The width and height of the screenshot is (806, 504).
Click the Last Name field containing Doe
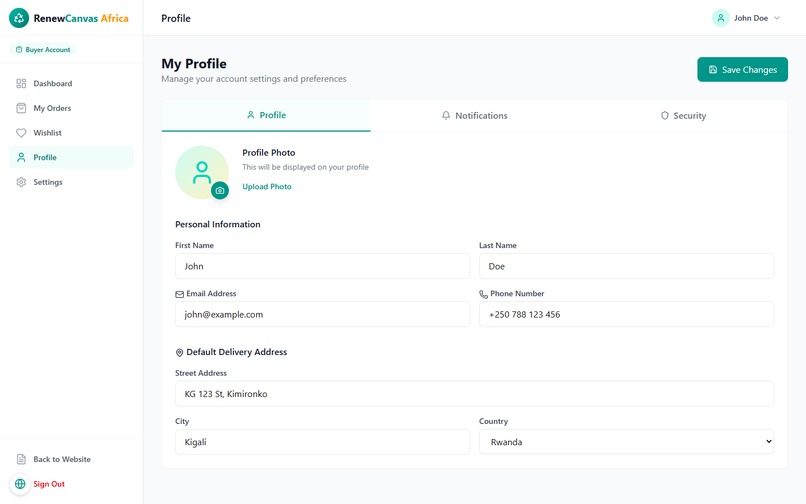point(626,266)
